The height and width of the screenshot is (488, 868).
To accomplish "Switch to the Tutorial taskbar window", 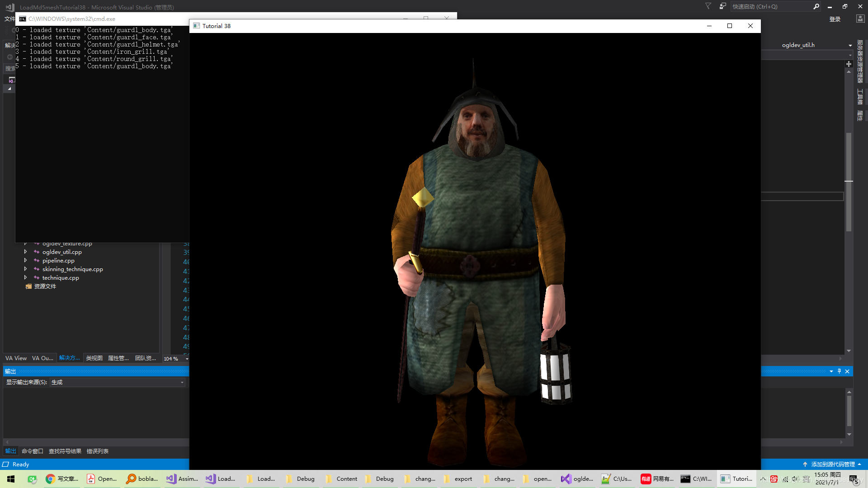I will click(736, 479).
